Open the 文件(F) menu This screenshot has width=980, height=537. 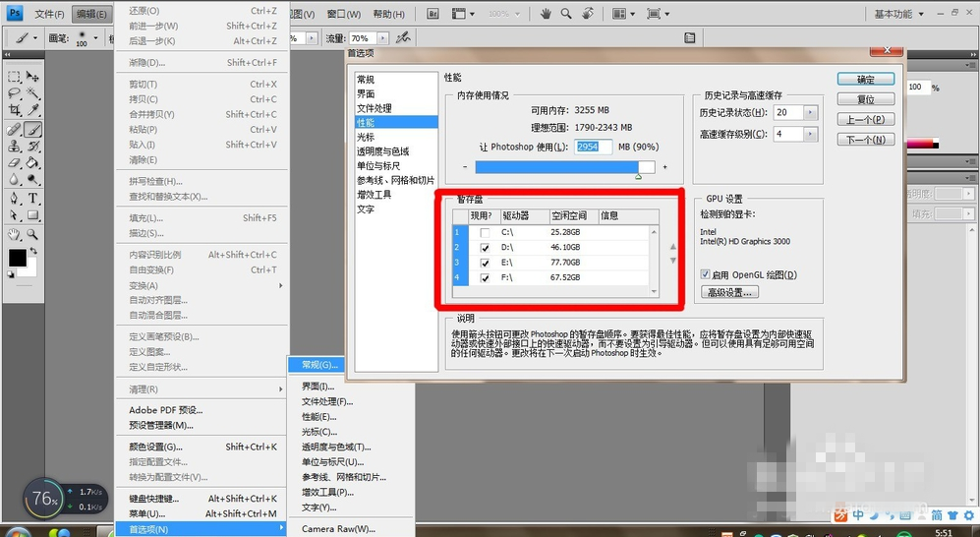pyautogui.click(x=49, y=15)
